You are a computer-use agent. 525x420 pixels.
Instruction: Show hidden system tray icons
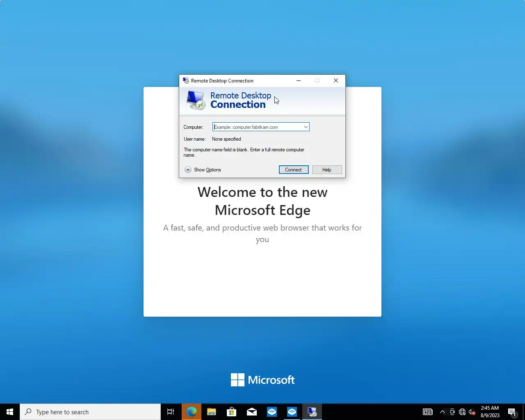(x=443, y=412)
